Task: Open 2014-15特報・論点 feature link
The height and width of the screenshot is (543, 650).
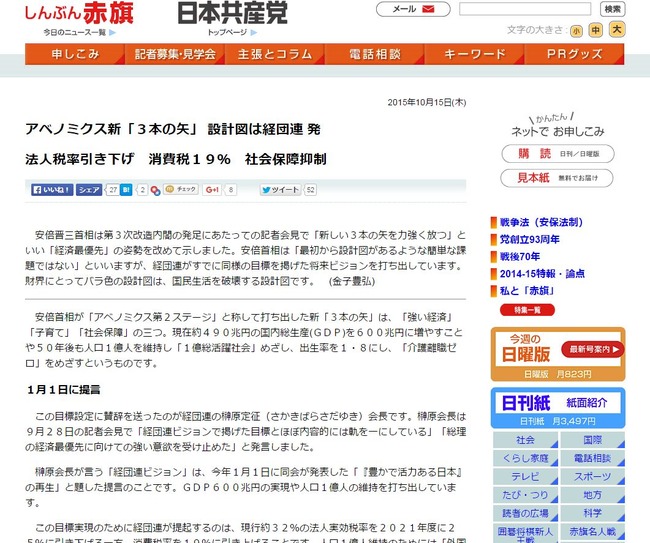Action: [542, 274]
